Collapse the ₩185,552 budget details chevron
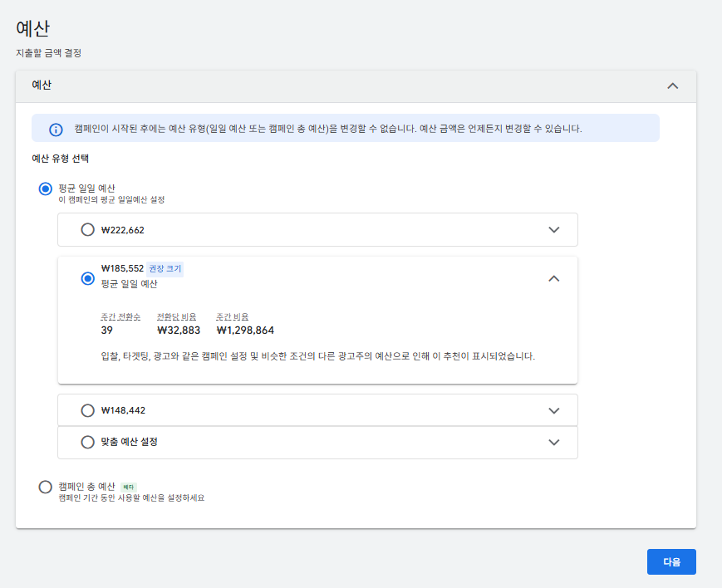 pyautogui.click(x=554, y=279)
